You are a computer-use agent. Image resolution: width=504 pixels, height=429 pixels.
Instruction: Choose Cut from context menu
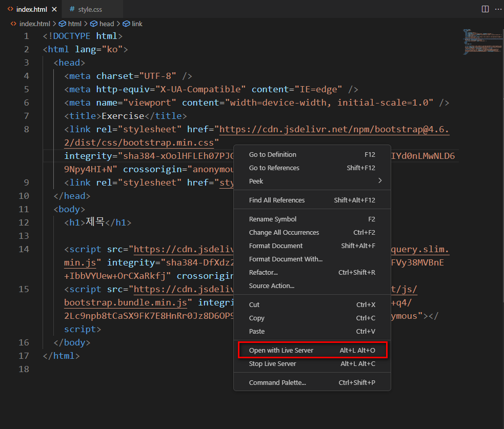312,304
